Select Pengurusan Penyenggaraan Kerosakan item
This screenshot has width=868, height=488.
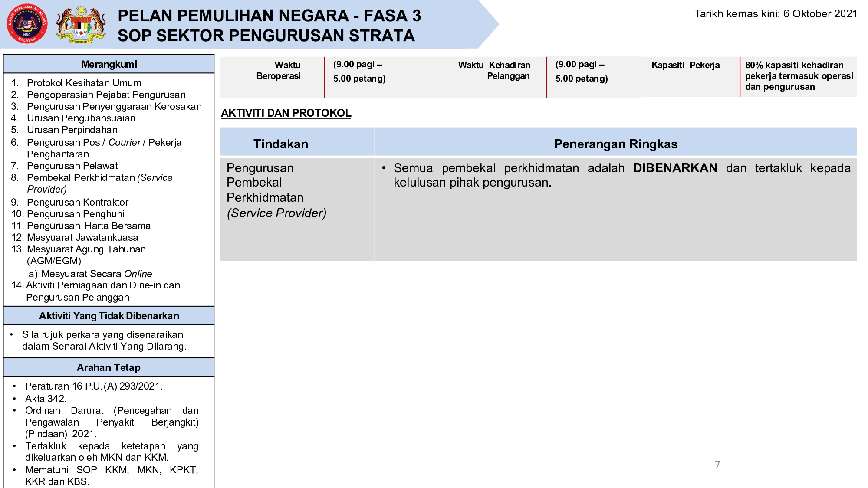point(114,106)
